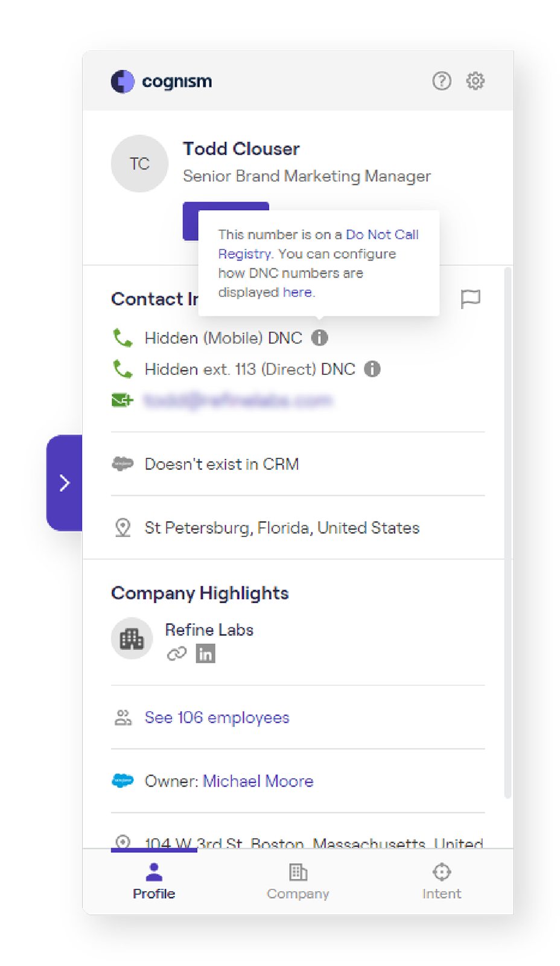560x966 pixels.
Task: Click the TC avatar circle
Action: click(x=139, y=164)
